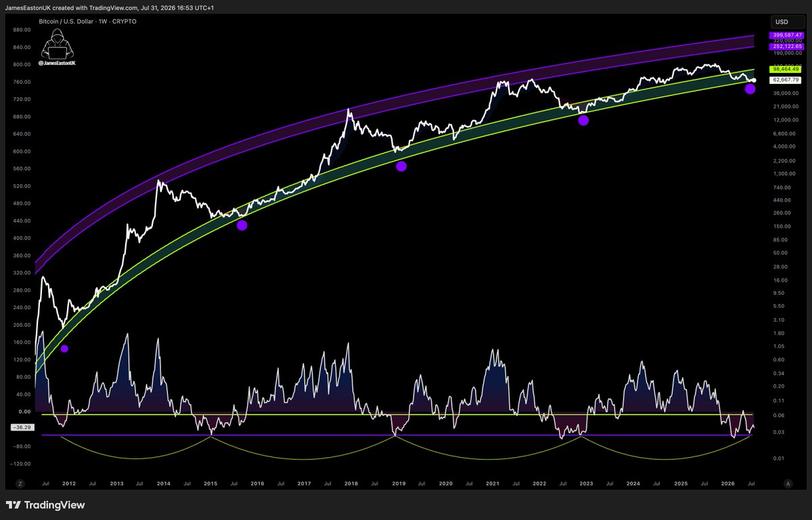This screenshot has height=520, width=812.
Task: Select the purple dot marker near 2019
Action: (401, 166)
